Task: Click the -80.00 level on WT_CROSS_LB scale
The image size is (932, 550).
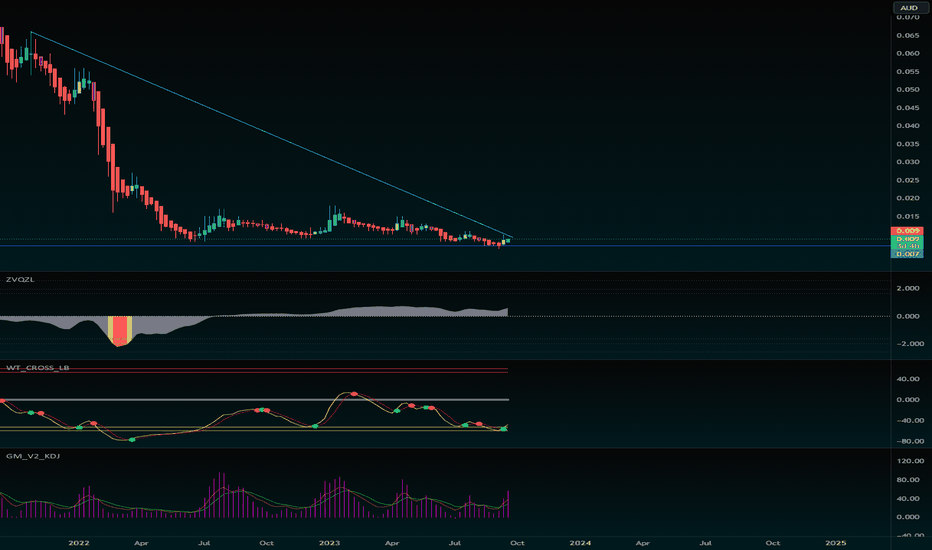Action: click(908, 441)
